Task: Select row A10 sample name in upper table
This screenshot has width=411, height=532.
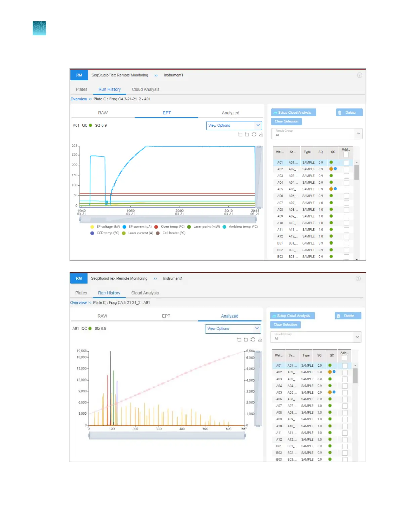Action: point(293,223)
